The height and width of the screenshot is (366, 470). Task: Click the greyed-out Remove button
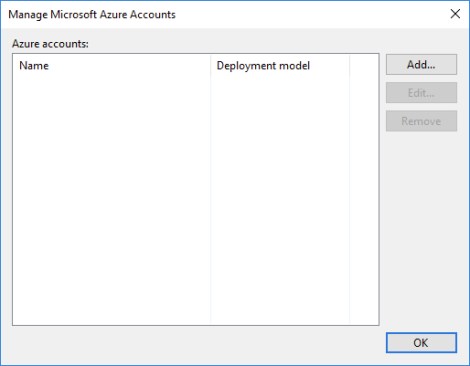click(421, 121)
